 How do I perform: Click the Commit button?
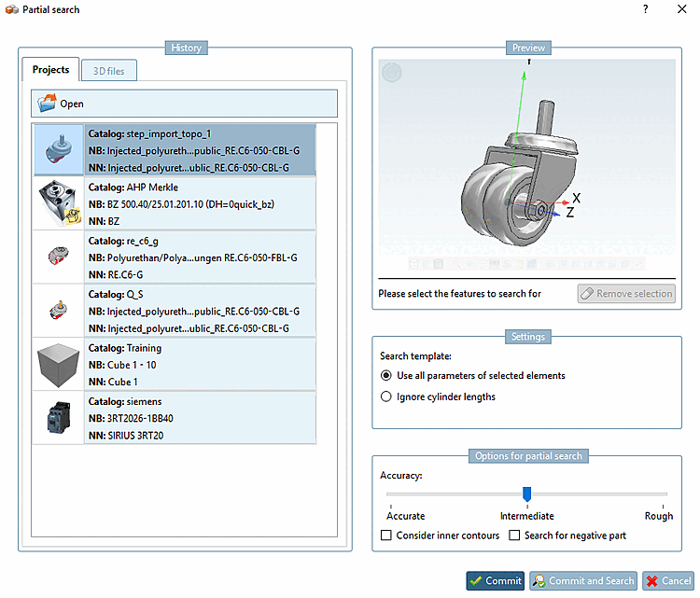(x=496, y=580)
